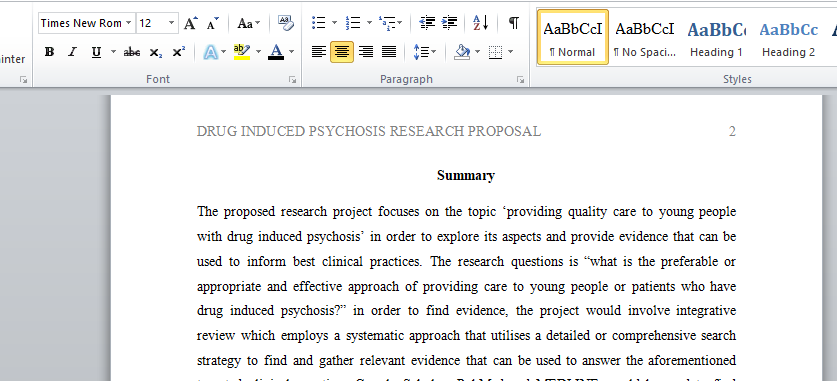Open Clipboard dialog launcher
Screen dimensions: 837x381
coord(23,80)
